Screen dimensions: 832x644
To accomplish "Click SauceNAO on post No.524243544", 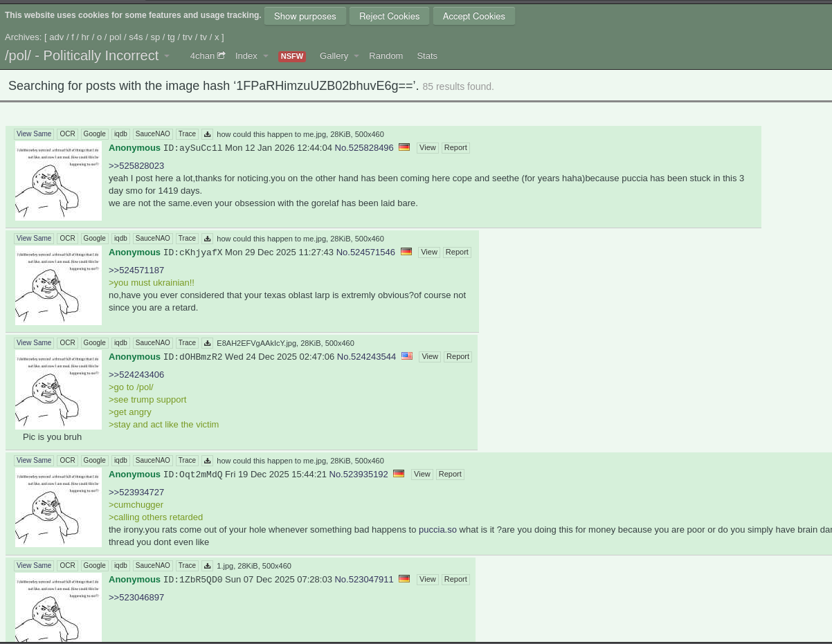I will (x=152, y=343).
